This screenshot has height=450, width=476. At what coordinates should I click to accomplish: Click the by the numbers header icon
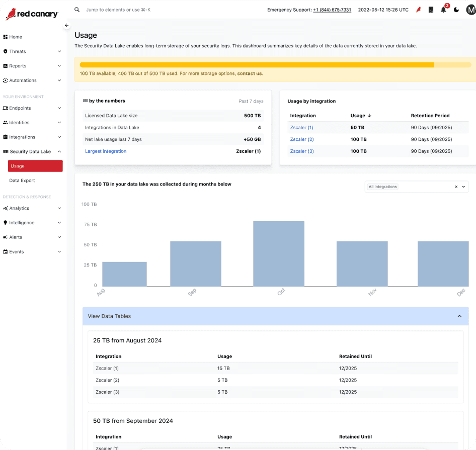click(86, 101)
